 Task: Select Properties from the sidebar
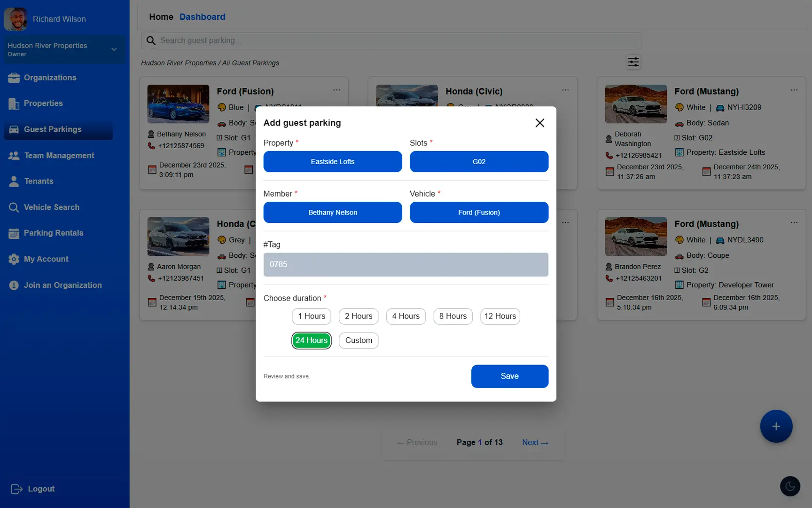(43, 103)
